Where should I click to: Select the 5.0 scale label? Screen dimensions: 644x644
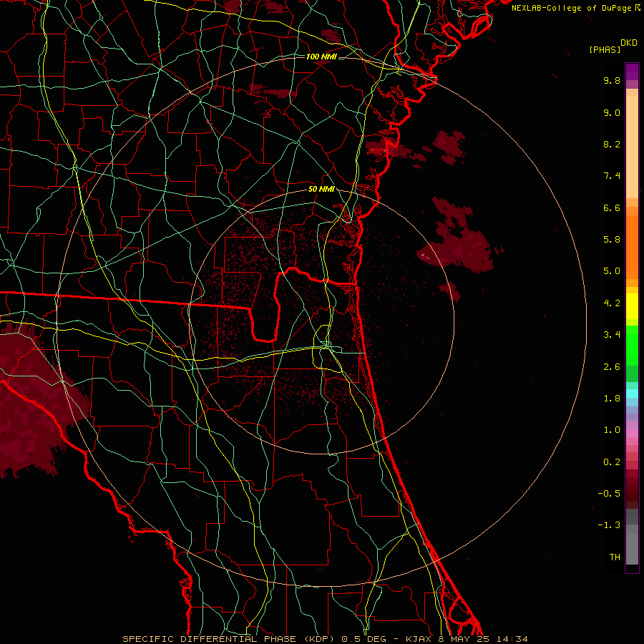click(612, 271)
